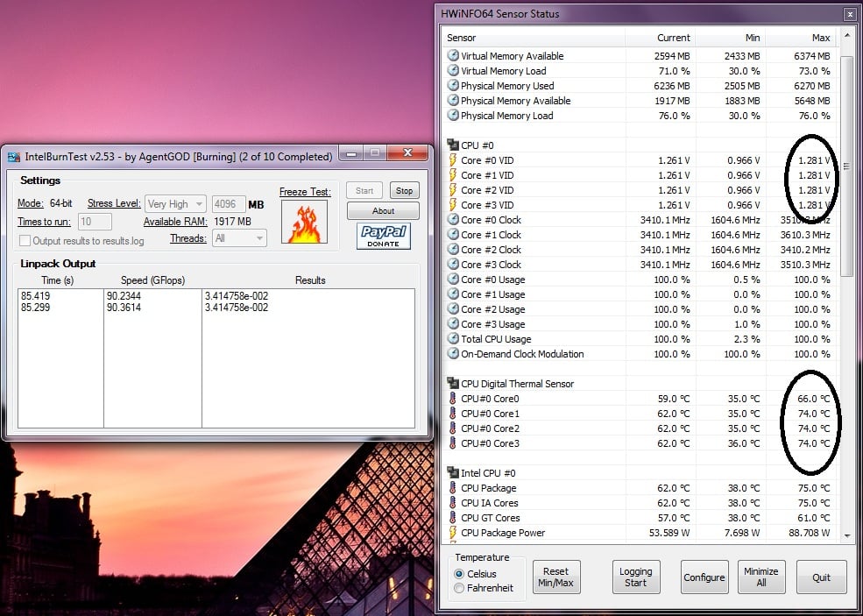Screen dimensions: 863x616
Task: Click the Core #1 VID lightning icon
Action: (x=453, y=174)
